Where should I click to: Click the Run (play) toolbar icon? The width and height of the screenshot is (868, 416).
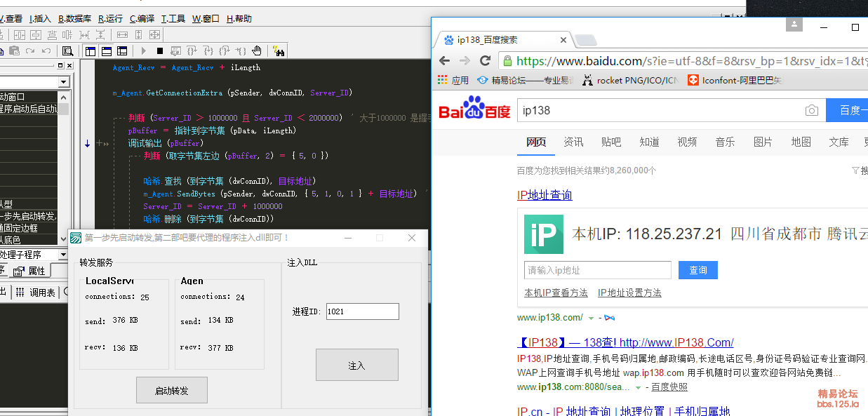click(x=144, y=51)
